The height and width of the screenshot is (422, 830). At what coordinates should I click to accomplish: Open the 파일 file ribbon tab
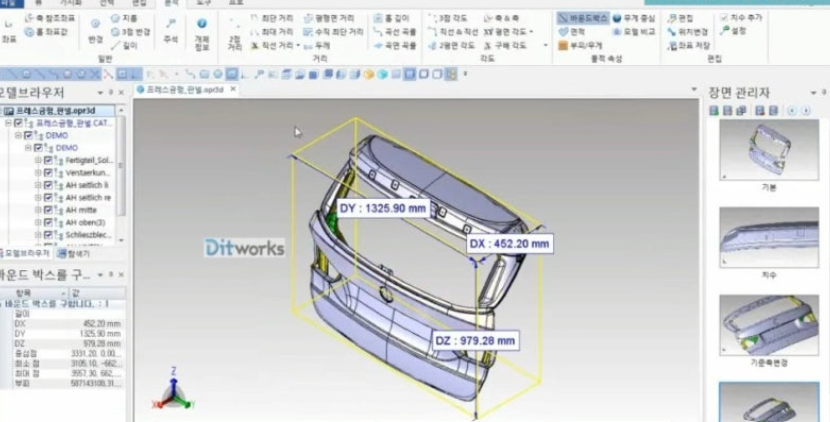(11, 3)
